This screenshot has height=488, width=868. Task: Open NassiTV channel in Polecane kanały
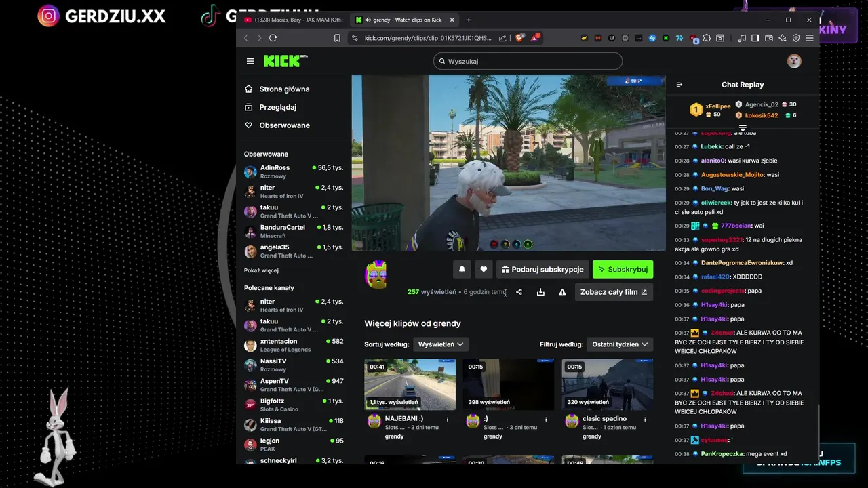click(294, 365)
